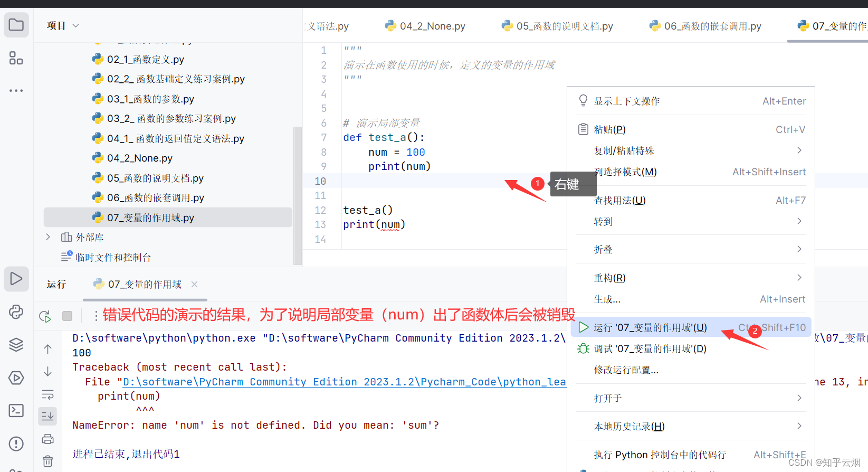Open 复制/粘贴特殊 submenu arrow

point(799,150)
